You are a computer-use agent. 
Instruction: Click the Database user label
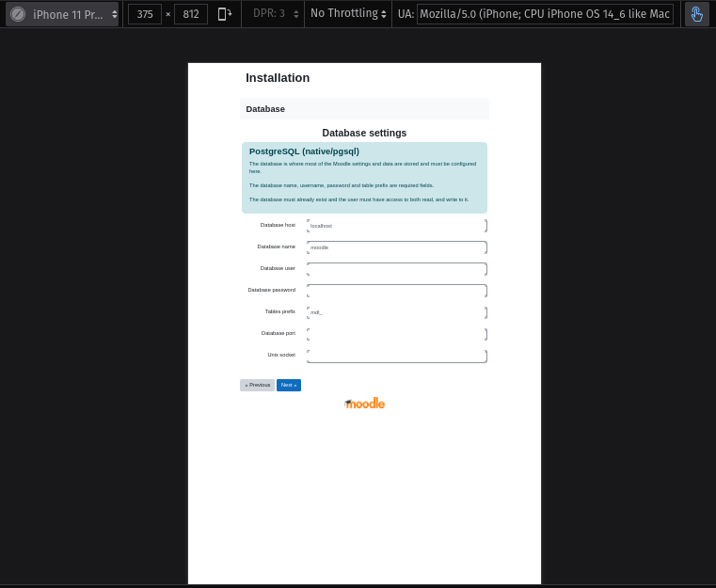click(x=278, y=268)
